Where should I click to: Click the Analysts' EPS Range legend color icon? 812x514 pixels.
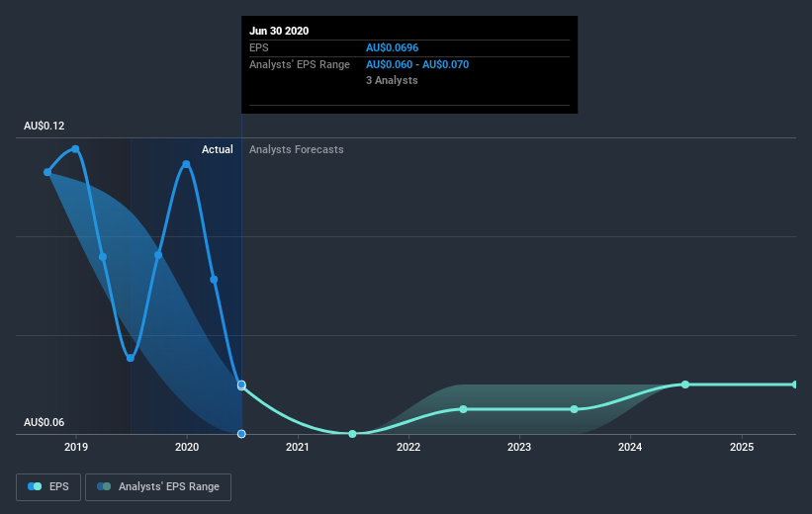tap(104, 486)
